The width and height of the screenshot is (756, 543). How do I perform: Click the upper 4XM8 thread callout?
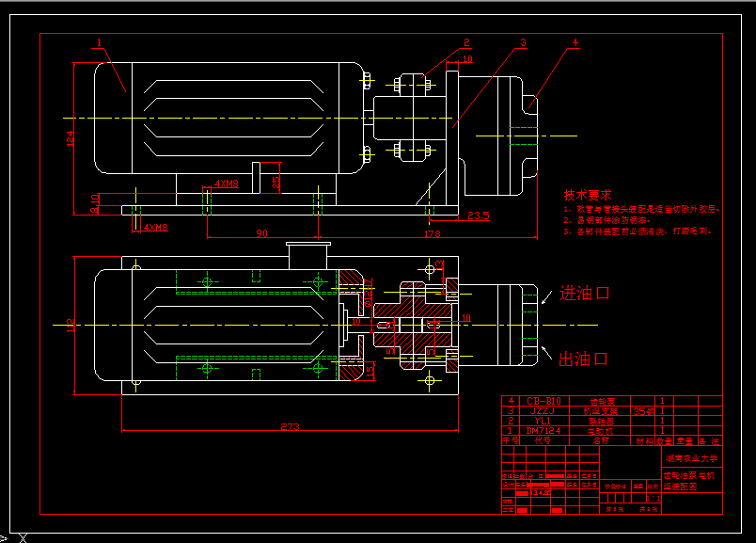(227, 184)
